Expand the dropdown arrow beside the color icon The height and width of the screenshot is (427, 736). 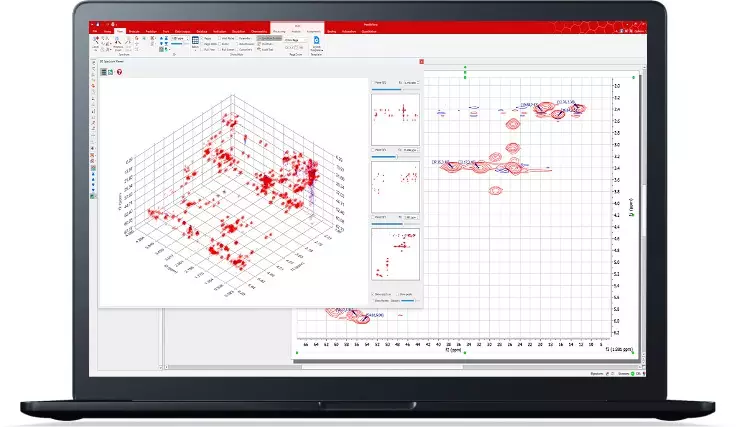coord(169,49)
